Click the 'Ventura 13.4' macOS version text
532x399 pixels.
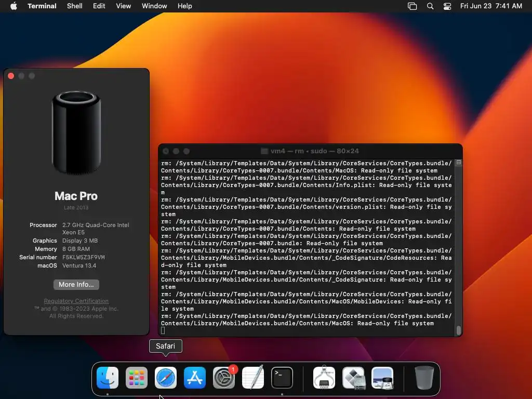79,265
